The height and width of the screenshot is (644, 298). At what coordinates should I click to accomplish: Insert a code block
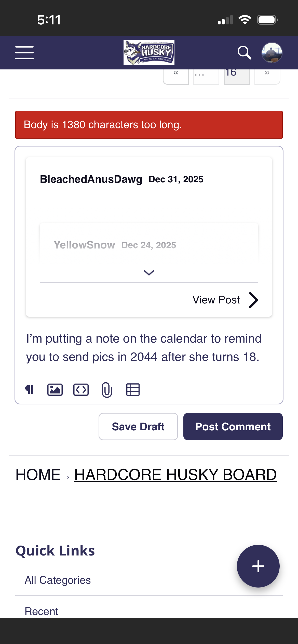(81, 390)
